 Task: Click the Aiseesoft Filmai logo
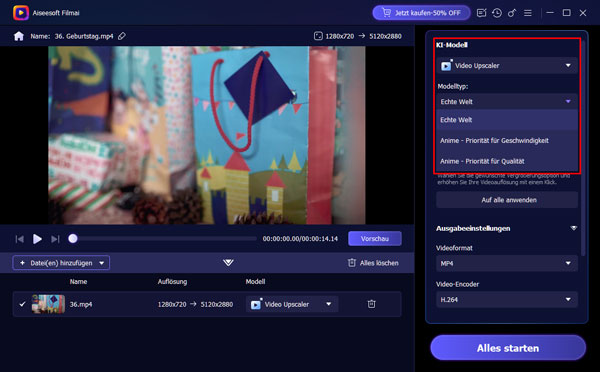(x=21, y=13)
